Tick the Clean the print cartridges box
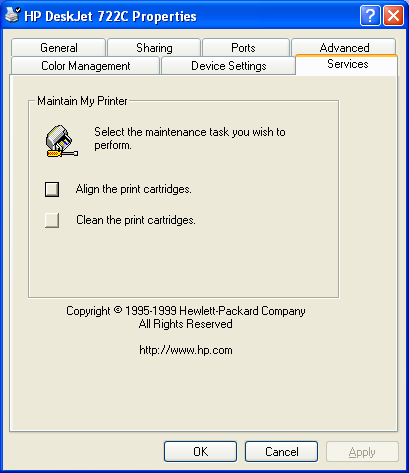 coord(52,220)
